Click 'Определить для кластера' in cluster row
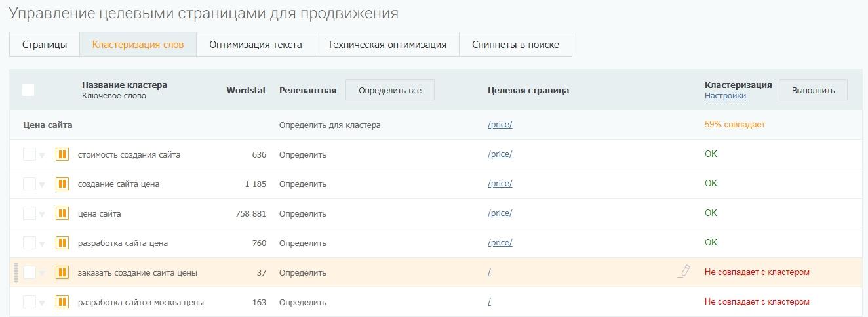The height and width of the screenshot is (317, 868). click(x=330, y=125)
